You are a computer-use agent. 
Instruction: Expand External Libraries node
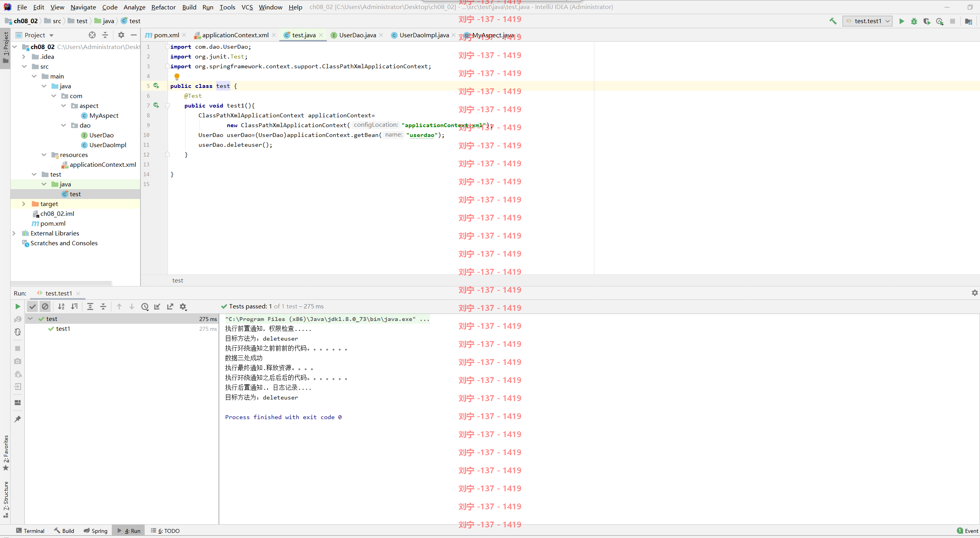coord(14,233)
